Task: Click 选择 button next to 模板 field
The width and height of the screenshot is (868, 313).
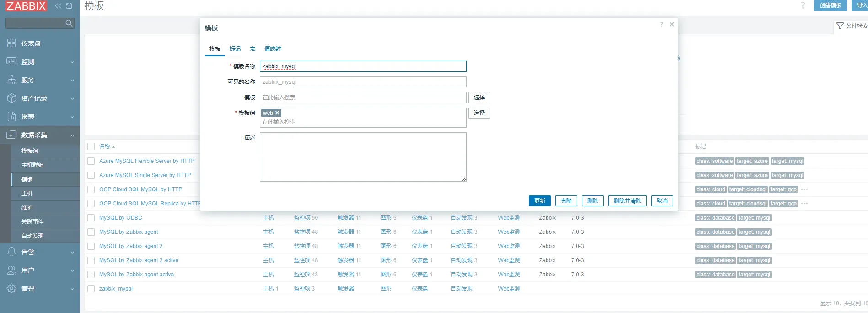Action: click(x=479, y=97)
